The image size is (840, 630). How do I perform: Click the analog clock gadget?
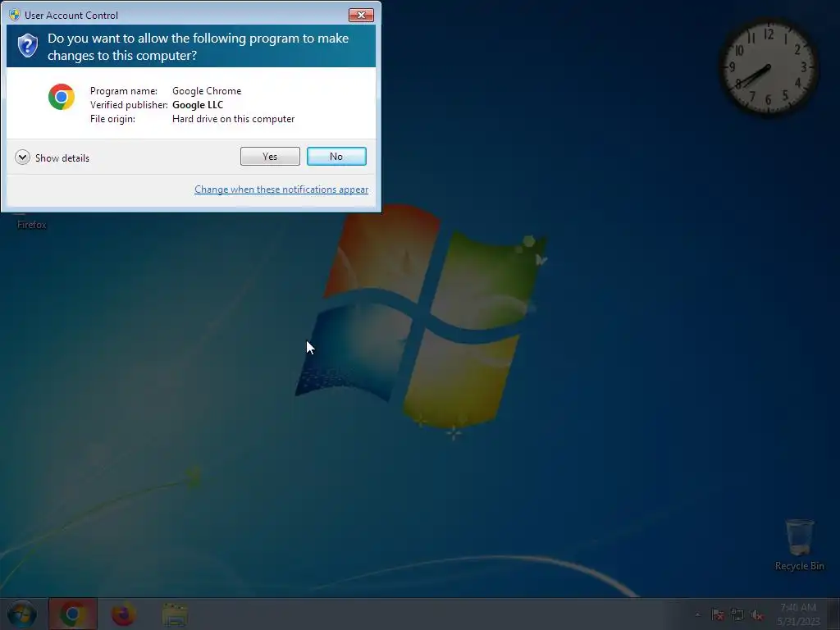pyautogui.click(x=768, y=67)
